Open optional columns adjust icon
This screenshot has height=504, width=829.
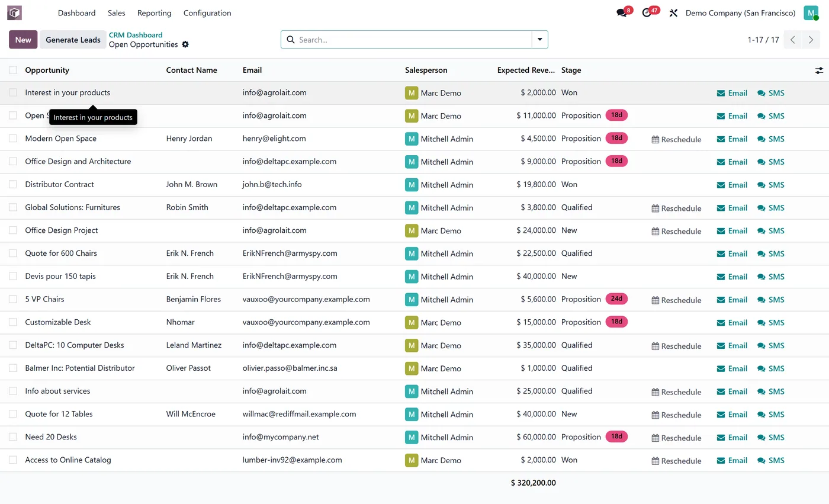click(x=819, y=70)
